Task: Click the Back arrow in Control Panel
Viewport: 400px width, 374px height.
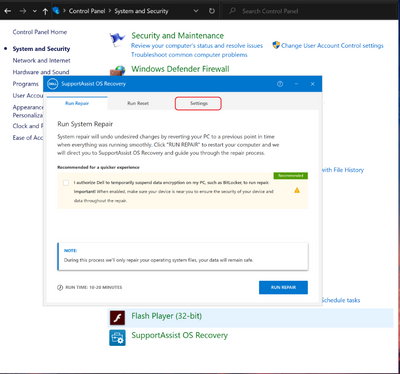Action: (8, 11)
